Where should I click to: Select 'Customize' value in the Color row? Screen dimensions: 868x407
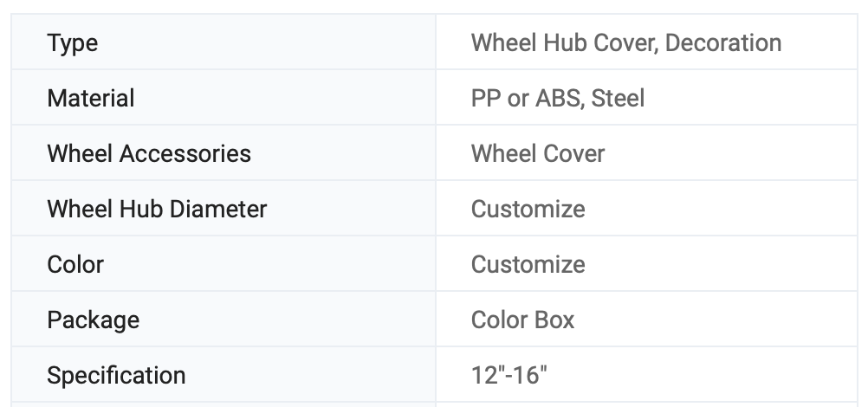528,264
